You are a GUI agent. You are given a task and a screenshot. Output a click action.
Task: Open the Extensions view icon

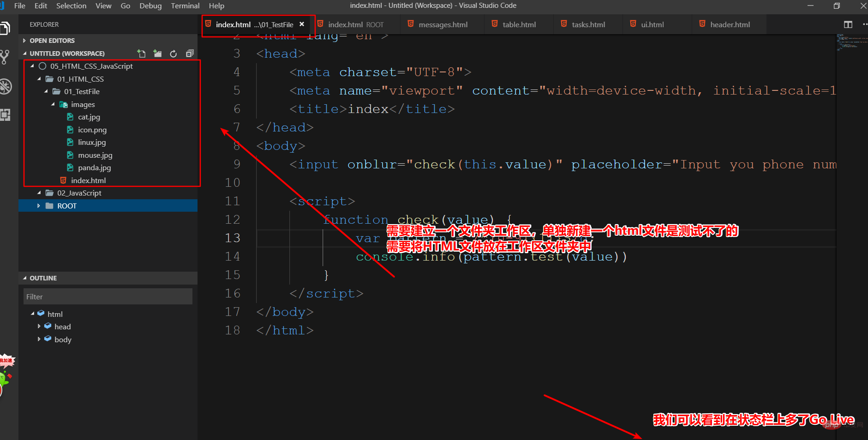click(x=5, y=115)
